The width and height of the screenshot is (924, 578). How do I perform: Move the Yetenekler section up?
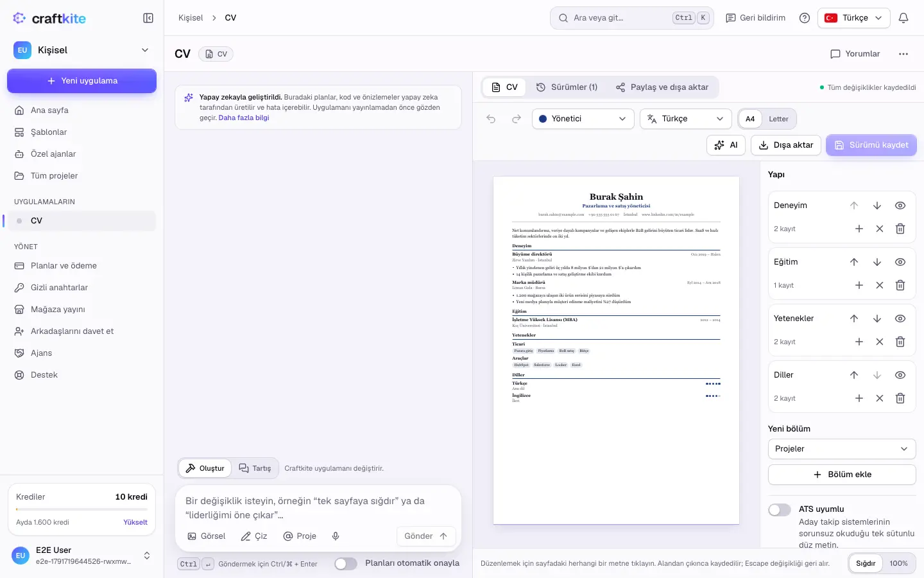pos(854,319)
